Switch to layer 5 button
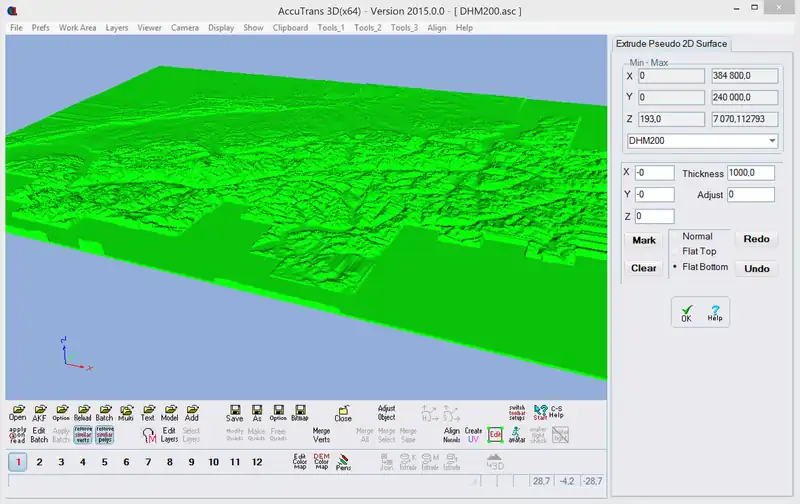This screenshot has height=504, width=800. pyautogui.click(x=104, y=462)
